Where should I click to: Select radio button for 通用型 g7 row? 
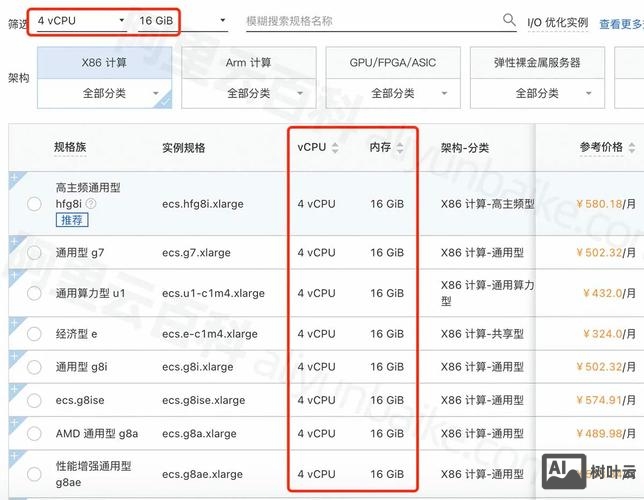34,252
